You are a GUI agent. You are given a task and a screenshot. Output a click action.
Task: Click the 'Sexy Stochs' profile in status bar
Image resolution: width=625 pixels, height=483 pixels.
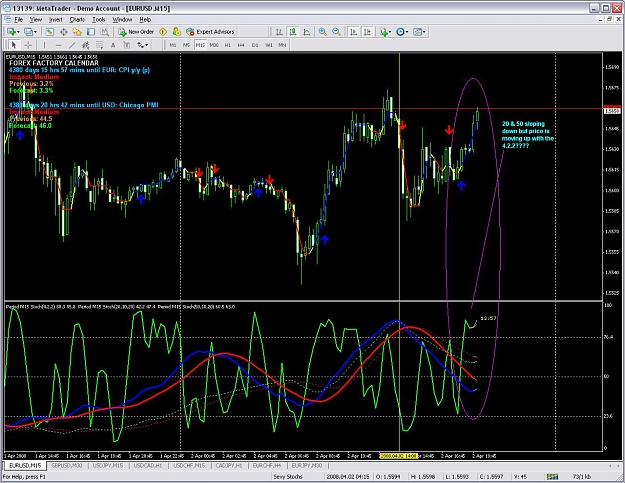(288, 477)
